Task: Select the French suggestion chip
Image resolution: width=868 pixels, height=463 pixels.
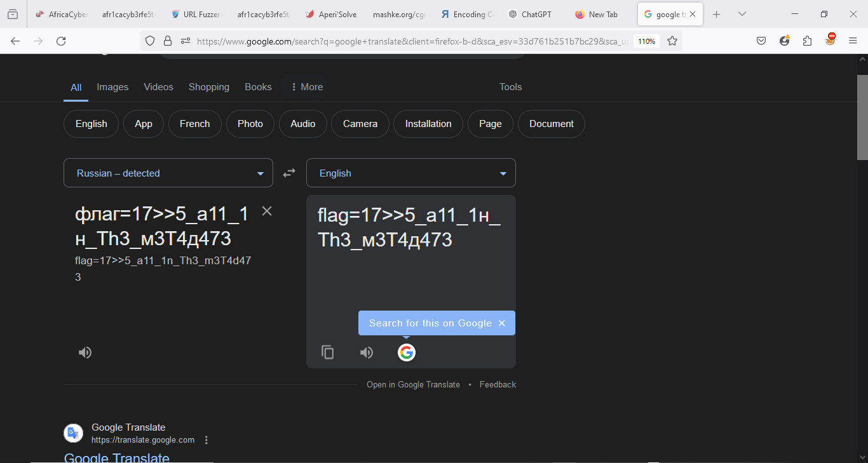Action: (x=194, y=124)
